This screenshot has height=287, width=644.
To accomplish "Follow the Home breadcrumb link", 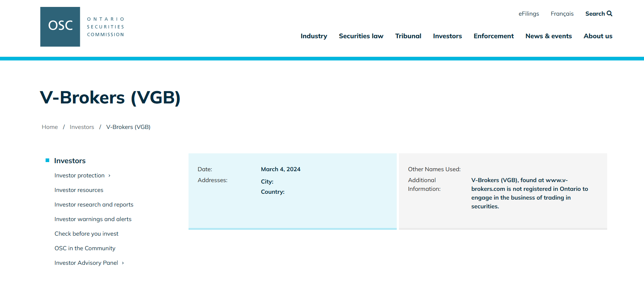I will [50, 127].
